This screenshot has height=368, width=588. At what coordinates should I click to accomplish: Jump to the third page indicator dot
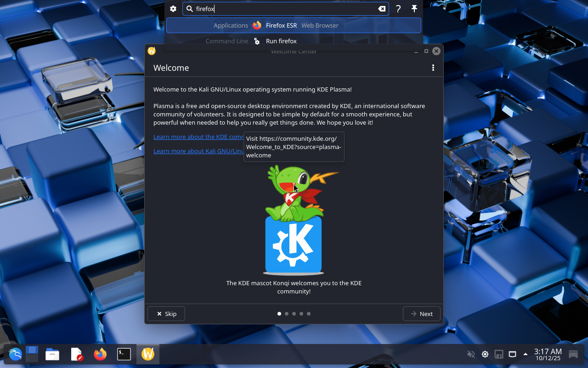pos(294,314)
